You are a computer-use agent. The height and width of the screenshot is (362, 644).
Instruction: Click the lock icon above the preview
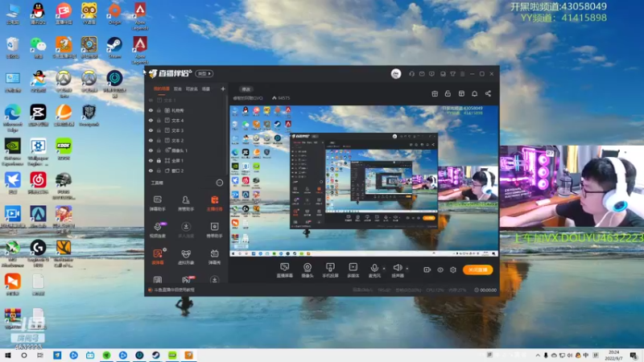(x=448, y=93)
